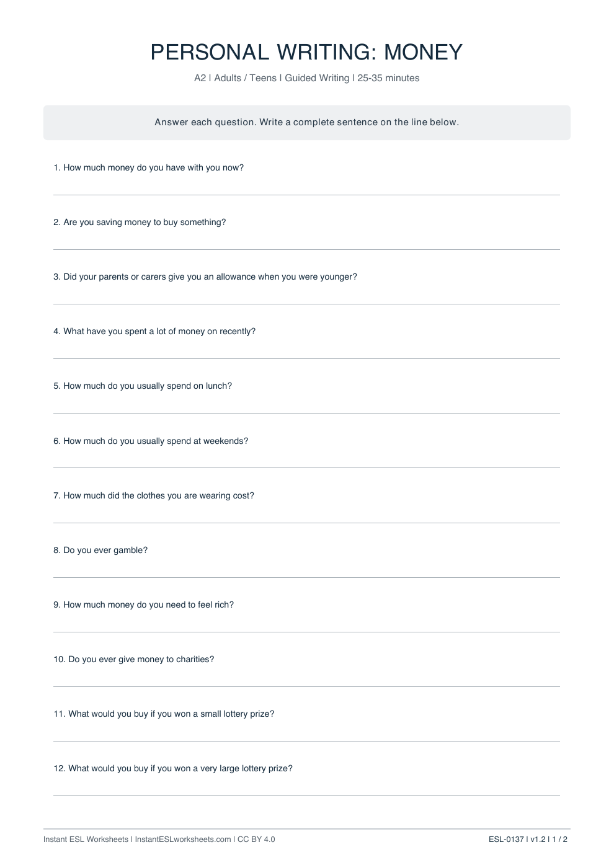
Task: Click the answer line under question 2
Action: click(x=306, y=242)
